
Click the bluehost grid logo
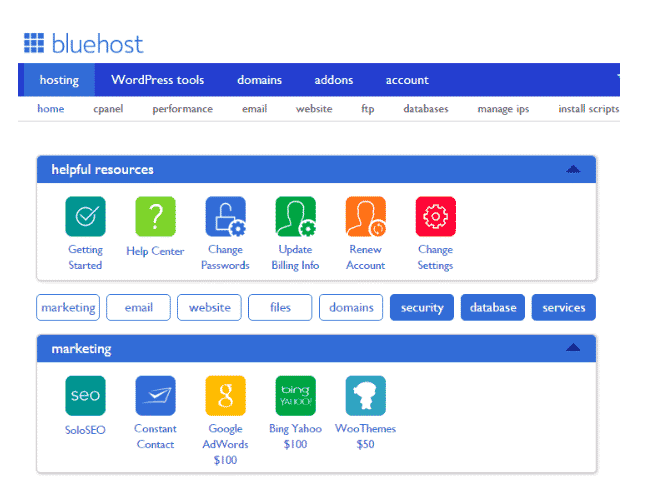point(34,43)
